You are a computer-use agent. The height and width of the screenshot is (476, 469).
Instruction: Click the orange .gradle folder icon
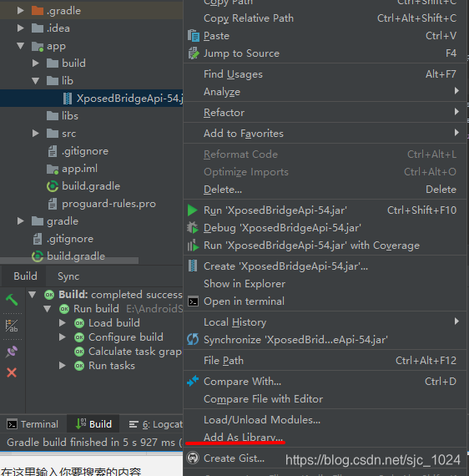point(38,11)
